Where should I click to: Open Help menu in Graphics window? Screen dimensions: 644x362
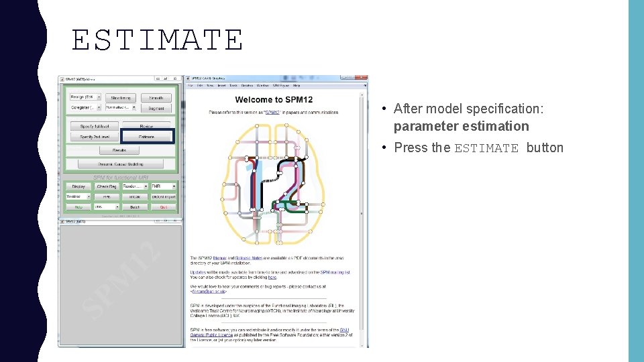[297, 85]
